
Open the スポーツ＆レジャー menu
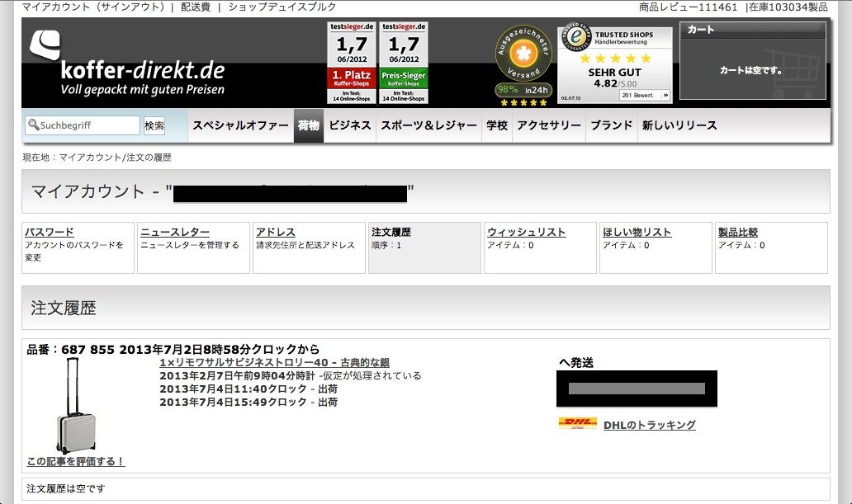tap(428, 125)
